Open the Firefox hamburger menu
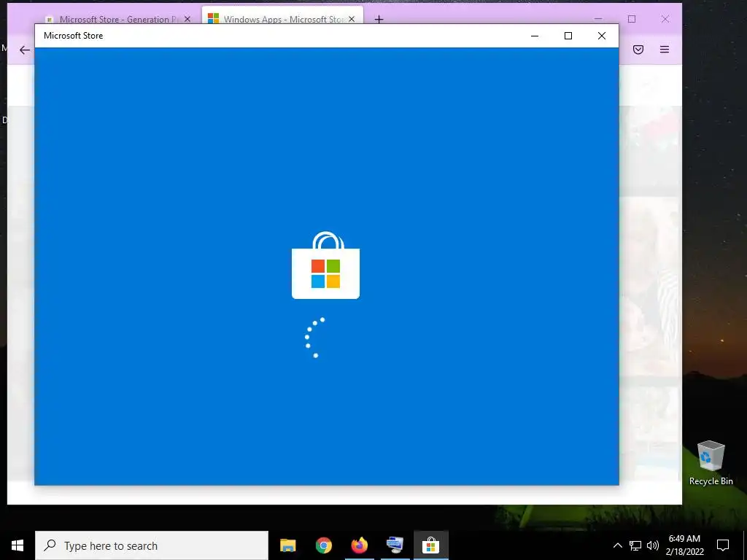The image size is (747, 560). click(x=665, y=50)
